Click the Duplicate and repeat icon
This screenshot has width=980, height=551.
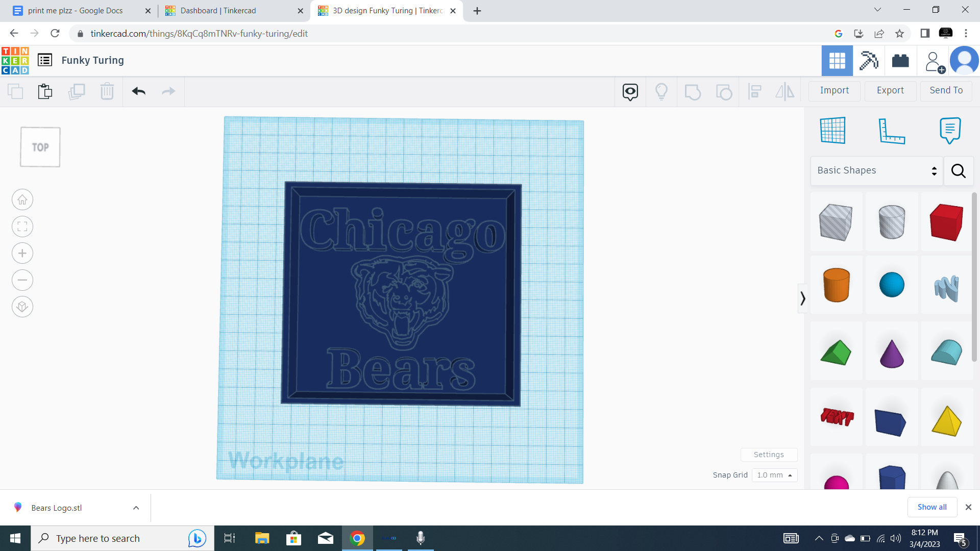(x=77, y=91)
